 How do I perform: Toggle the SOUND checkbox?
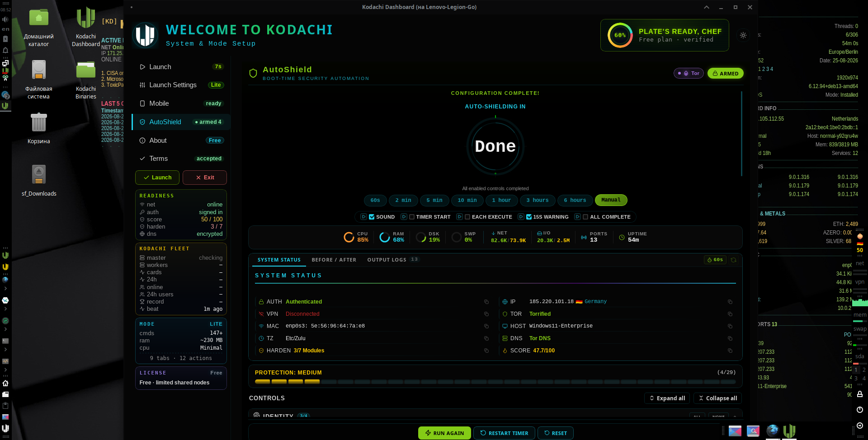[x=372, y=217]
